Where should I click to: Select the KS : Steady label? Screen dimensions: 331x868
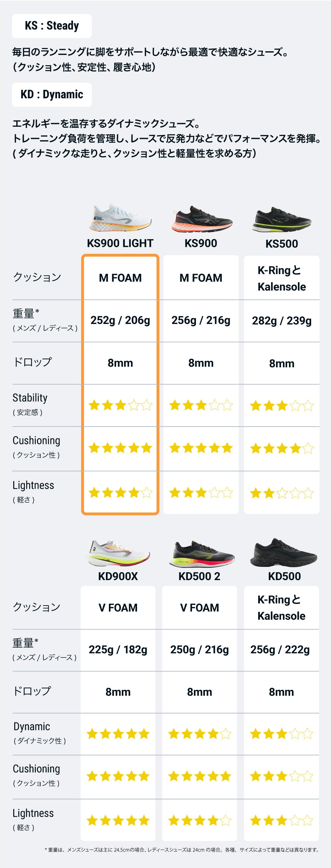[52, 25]
